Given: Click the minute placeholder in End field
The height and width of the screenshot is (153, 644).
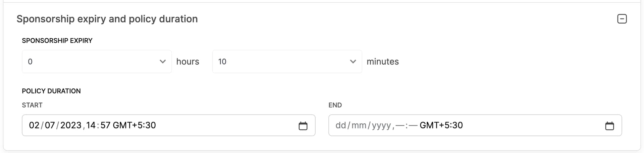Looking at the screenshot, I should tap(413, 125).
